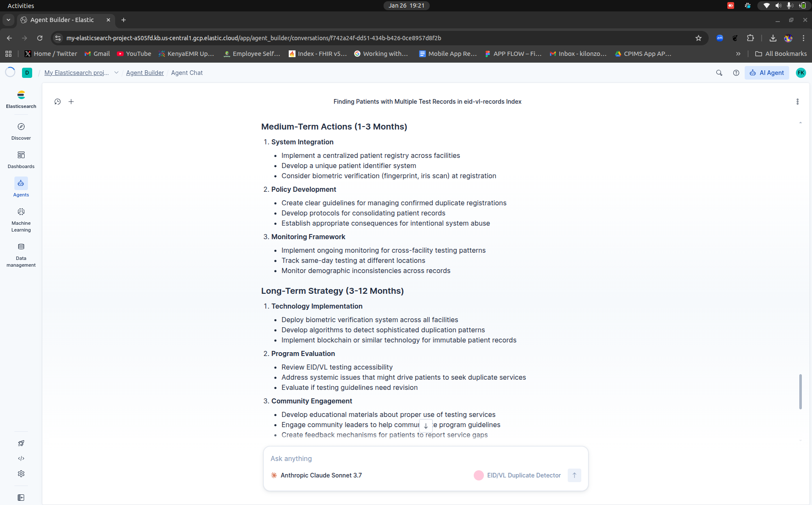
Task: Open the Anthropic Claude Sonnet 3.7 model selector
Action: coord(316,475)
